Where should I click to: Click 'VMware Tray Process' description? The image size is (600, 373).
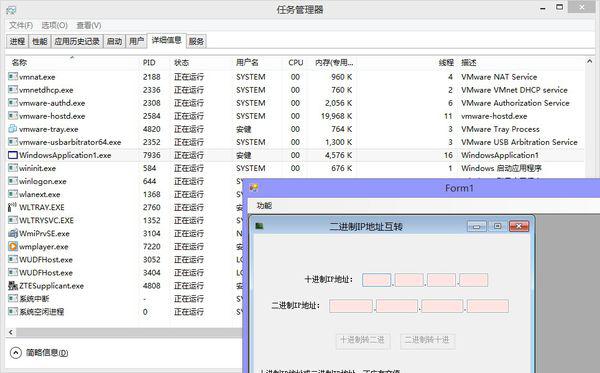pos(500,129)
